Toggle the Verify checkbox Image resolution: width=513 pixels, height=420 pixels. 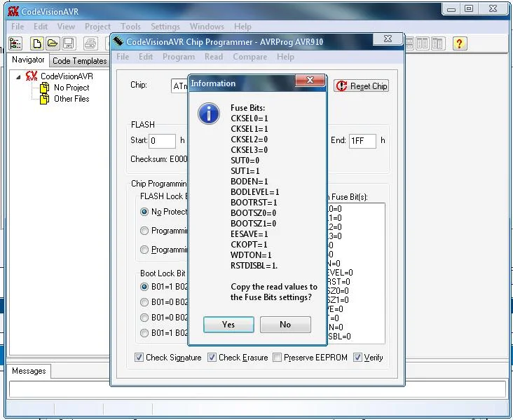point(357,358)
